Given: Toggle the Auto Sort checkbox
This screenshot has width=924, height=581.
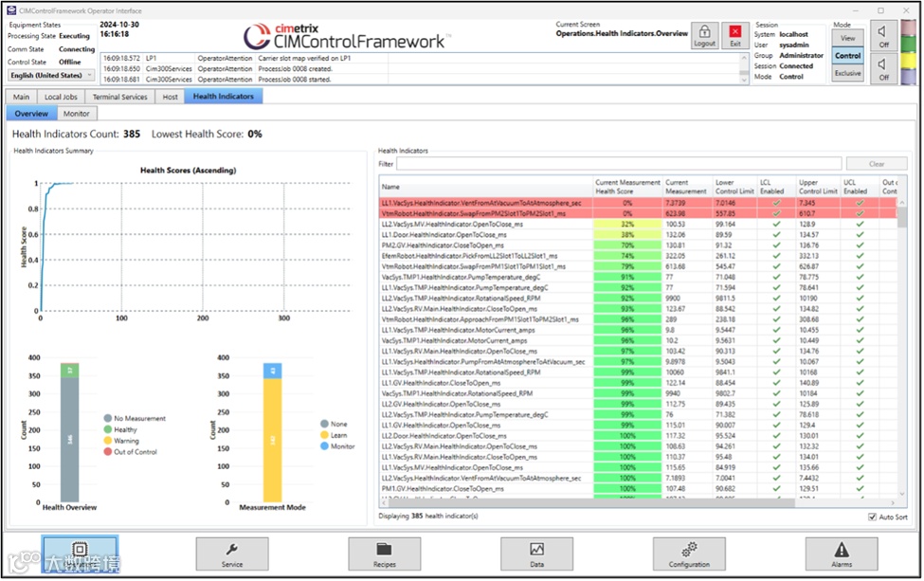Looking at the screenshot, I should click(872, 517).
